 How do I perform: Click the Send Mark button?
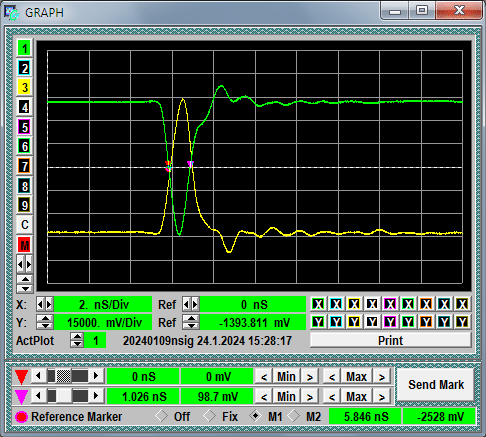(436, 385)
